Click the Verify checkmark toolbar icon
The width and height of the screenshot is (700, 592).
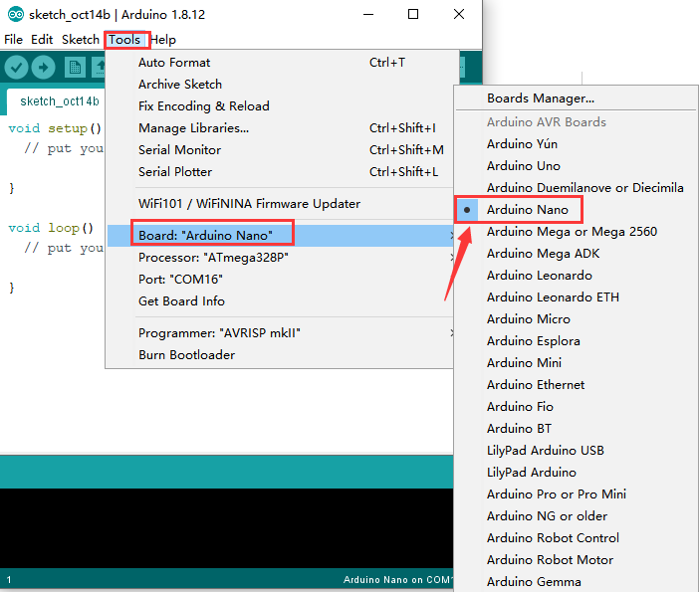tap(16, 67)
